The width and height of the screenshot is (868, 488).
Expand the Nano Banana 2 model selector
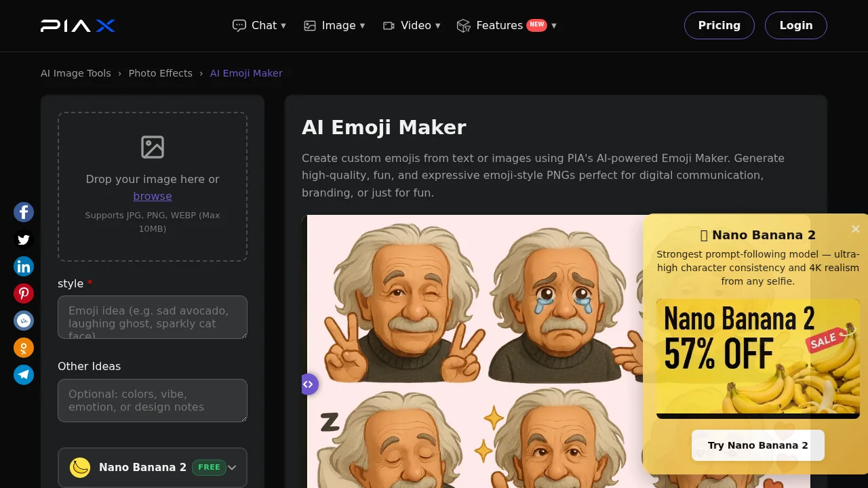coord(231,468)
